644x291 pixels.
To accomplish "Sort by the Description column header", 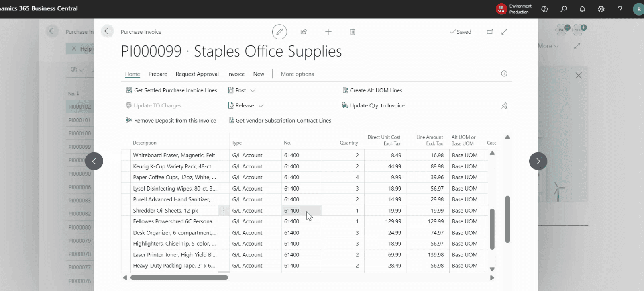I will tap(145, 143).
